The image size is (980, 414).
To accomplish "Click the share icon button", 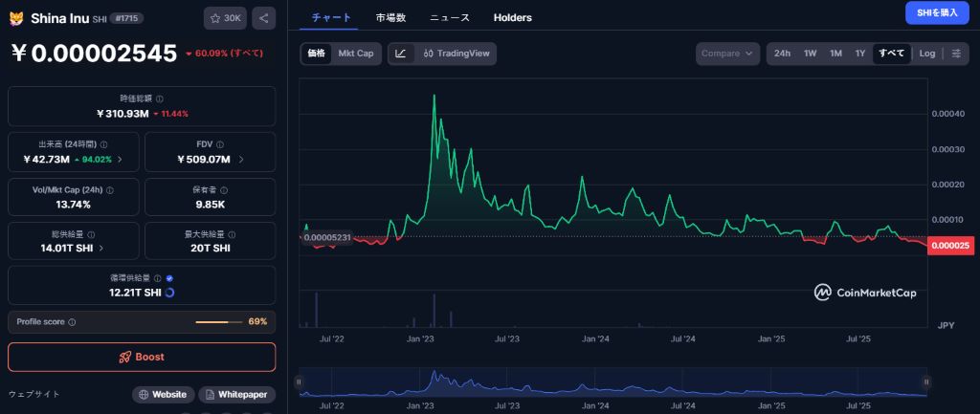I will pyautogui.click(x=263, y=17).
